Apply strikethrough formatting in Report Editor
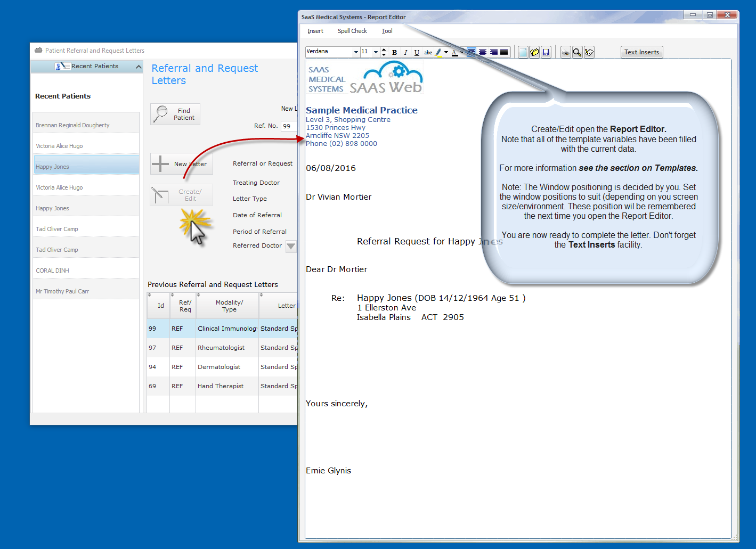 pos(428,52)
